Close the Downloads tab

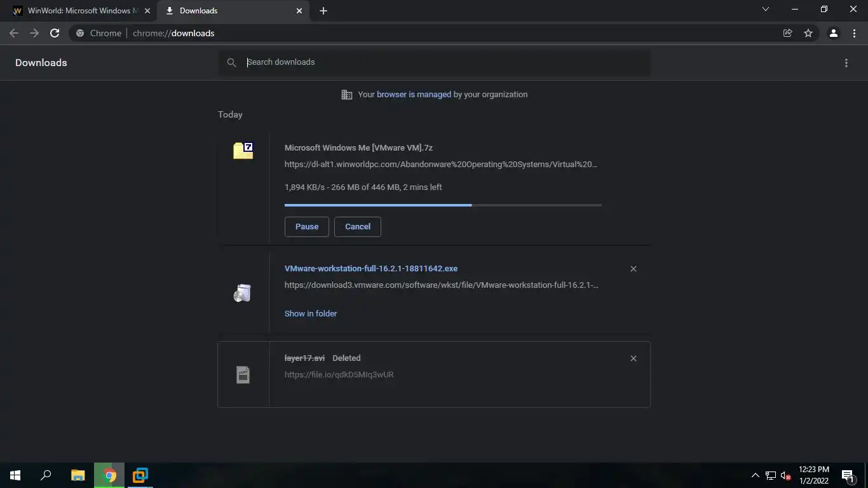coord(300,11)
